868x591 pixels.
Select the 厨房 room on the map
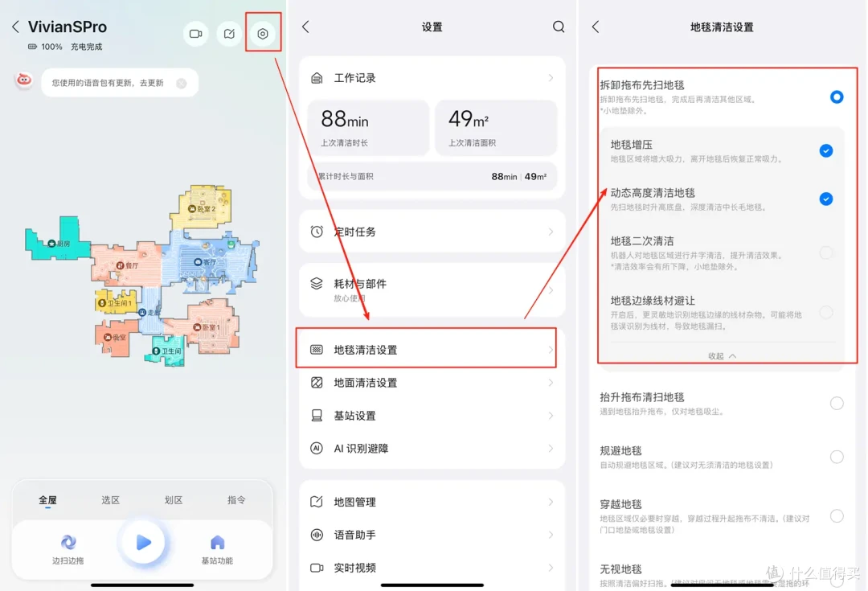coord(59,243)
